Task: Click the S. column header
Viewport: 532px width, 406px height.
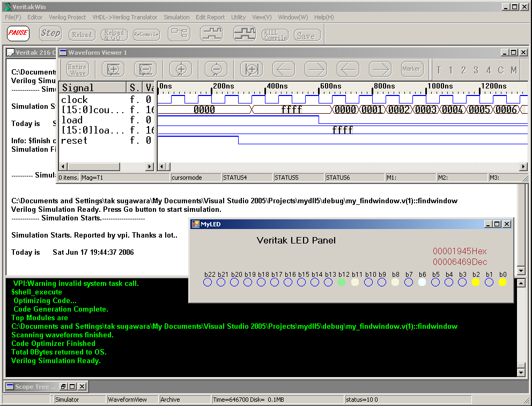Action: tap(135, 87)
